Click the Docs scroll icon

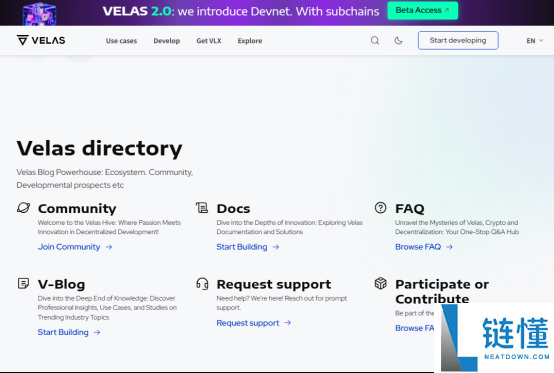(202, 208)
